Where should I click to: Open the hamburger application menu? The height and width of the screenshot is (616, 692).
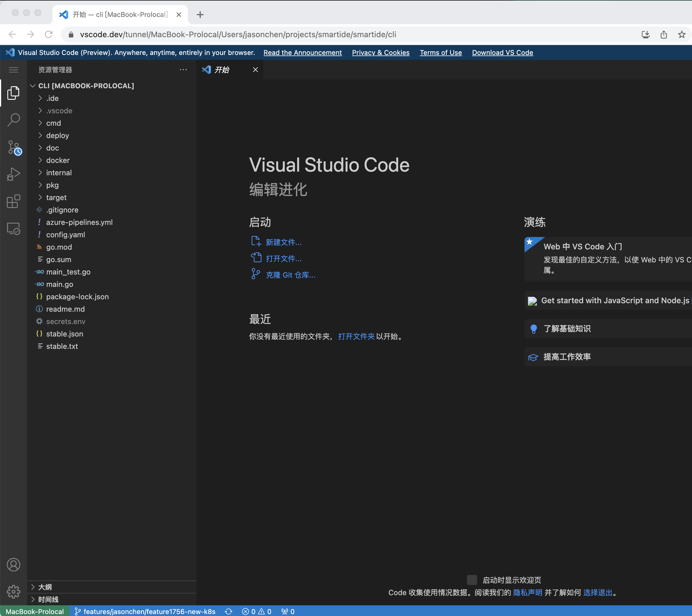14,70
